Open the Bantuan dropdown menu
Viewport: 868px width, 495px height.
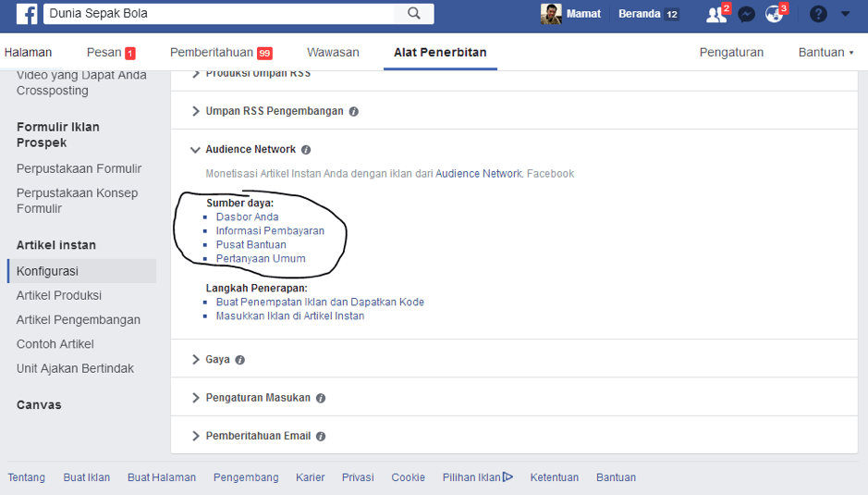(x=825, y=53)
